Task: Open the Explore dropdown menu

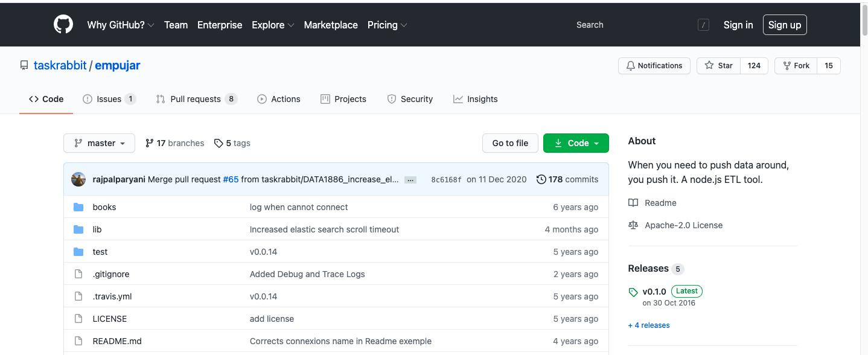Action: click(x=273, y=25)
